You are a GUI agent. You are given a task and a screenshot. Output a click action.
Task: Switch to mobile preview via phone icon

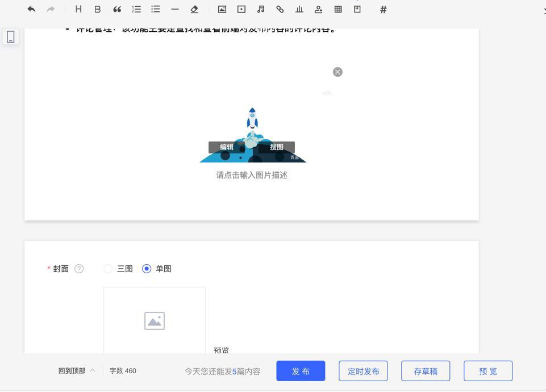[x=11, y=36]
